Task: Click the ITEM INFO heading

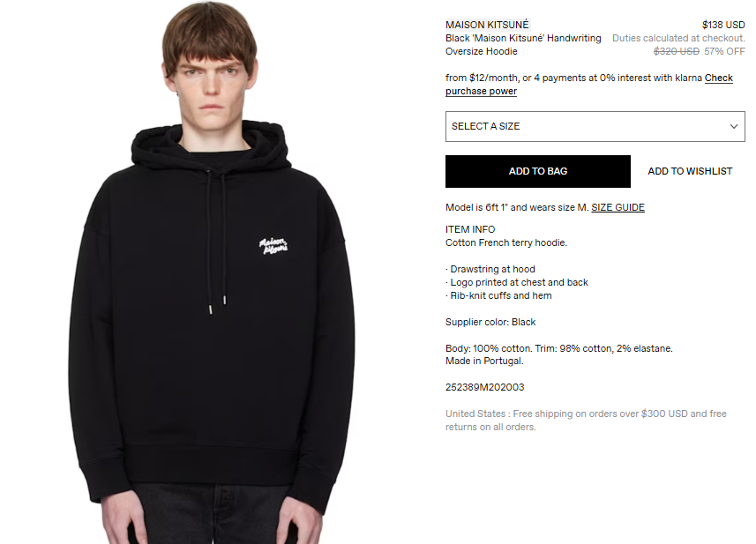Action: click(470, 229)
